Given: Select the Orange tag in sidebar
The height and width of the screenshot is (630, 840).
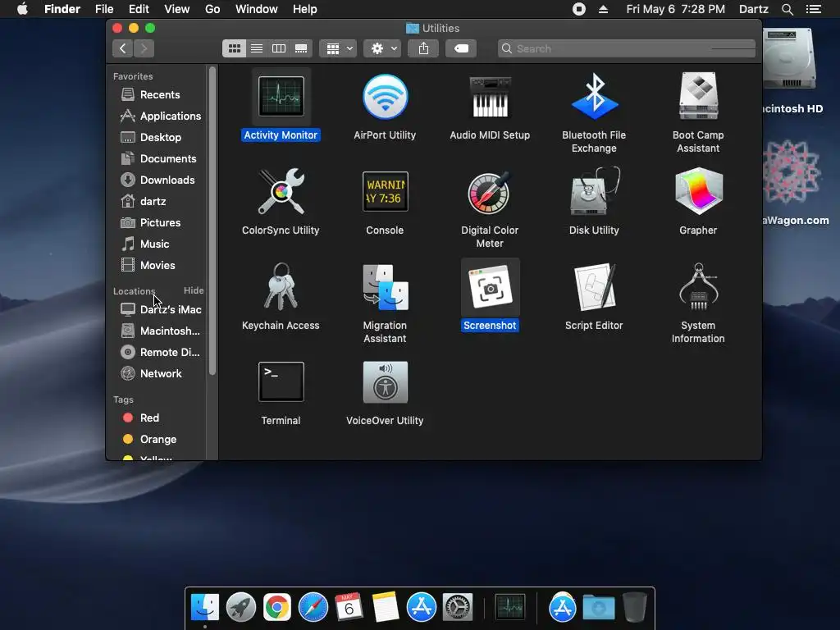Looking at the screenshot, I should [157, 440].
